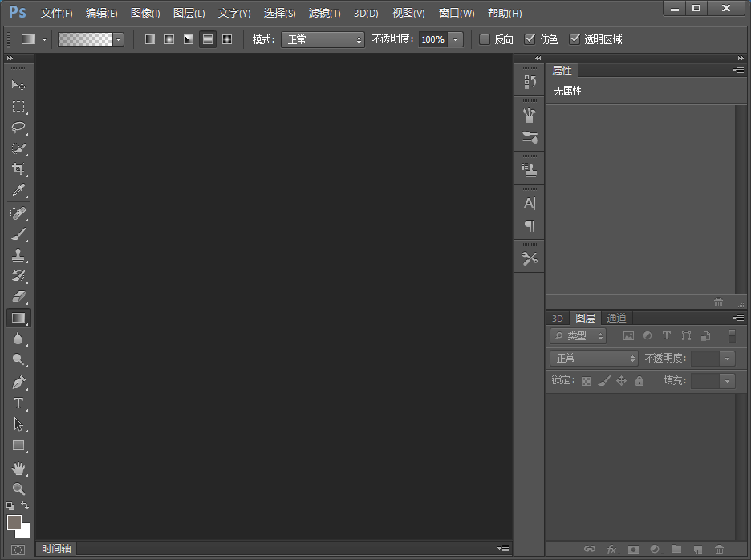
Task: Pick the Crop tool
Action: [x=18, y=170]
